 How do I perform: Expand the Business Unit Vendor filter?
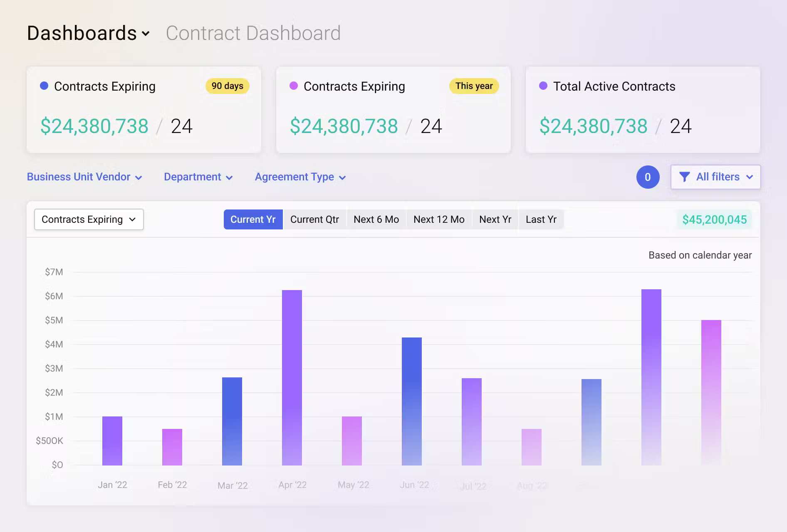pyautogui.click(x=84, y=177)
